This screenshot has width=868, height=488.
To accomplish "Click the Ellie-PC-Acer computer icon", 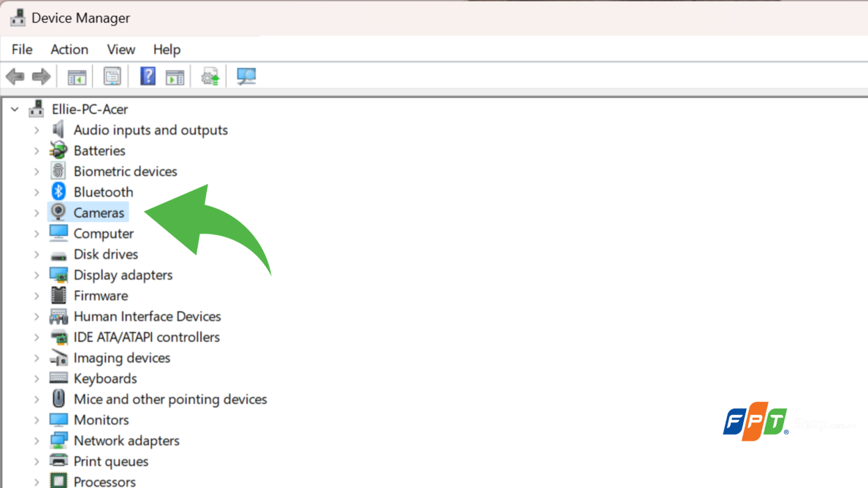I will point(36,108).
